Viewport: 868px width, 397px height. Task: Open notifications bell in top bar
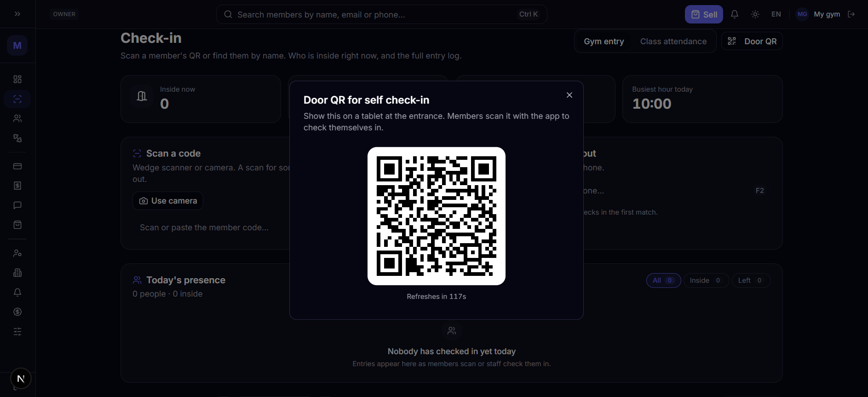735,14
